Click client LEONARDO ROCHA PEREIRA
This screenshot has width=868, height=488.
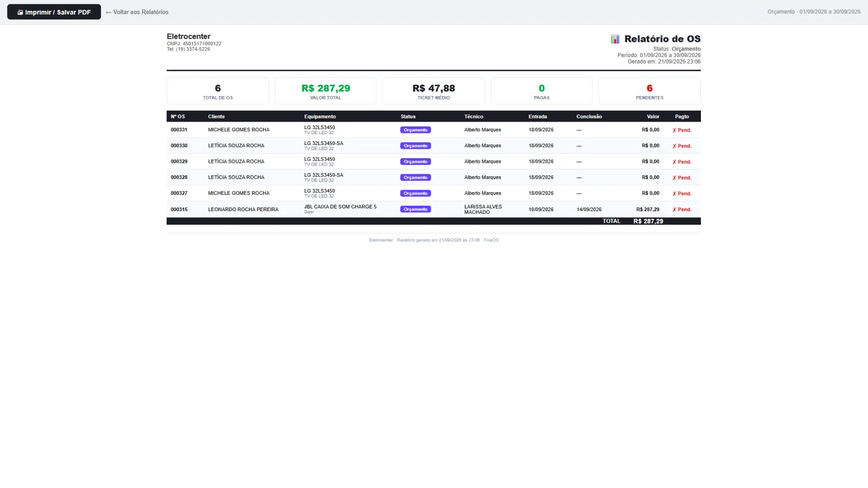pos(243,210)
